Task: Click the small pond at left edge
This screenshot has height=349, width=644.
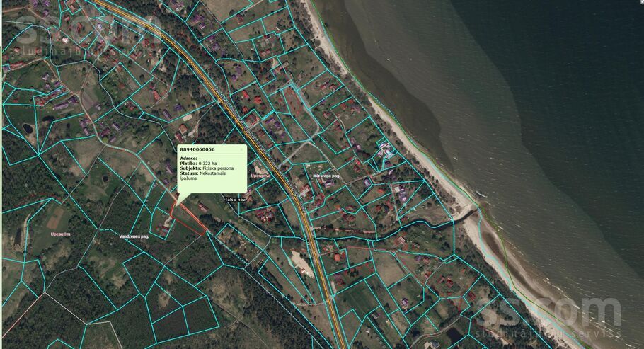Action: [x=27, y=128]
